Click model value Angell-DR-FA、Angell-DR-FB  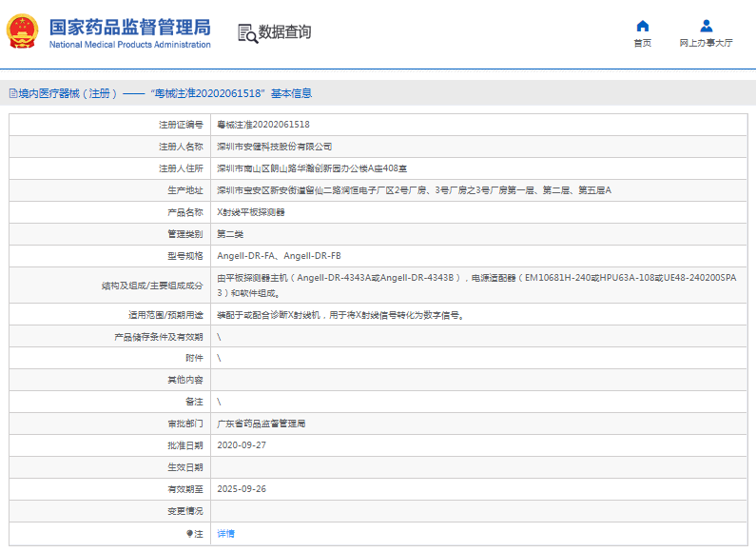pos(279,256)
